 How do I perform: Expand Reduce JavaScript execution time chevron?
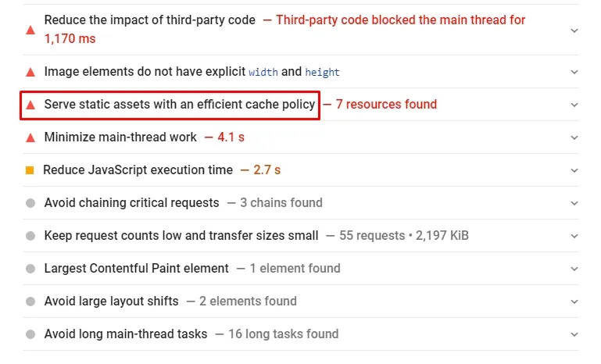pyautogui.click(x=574, y=170)
